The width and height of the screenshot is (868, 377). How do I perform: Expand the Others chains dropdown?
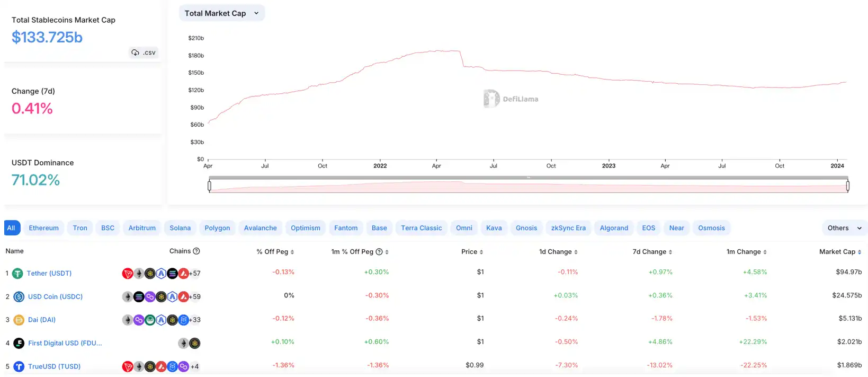click(845, 228)
